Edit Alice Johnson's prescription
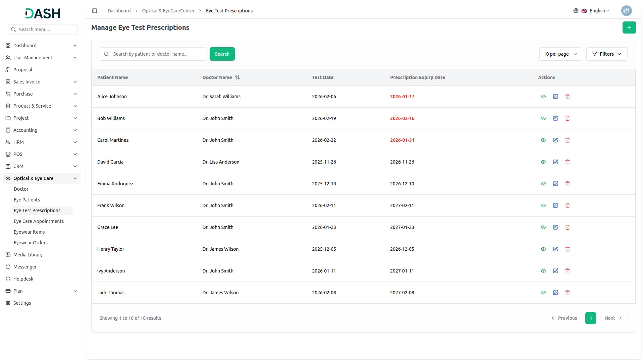Screen dimensions: 644x362 (x=555, y=97)
